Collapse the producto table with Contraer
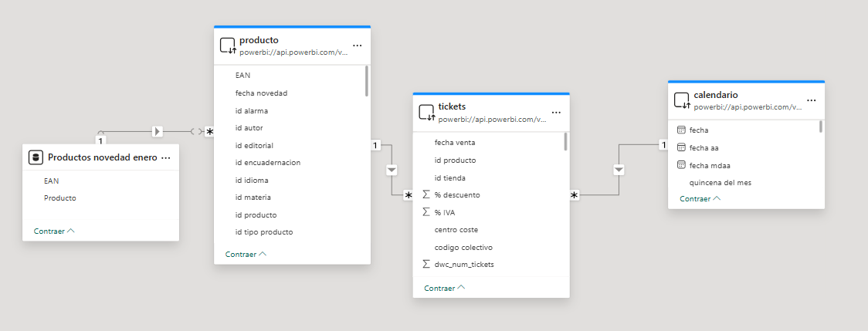Screen dimensions: 868x331 tap(246, 254)
